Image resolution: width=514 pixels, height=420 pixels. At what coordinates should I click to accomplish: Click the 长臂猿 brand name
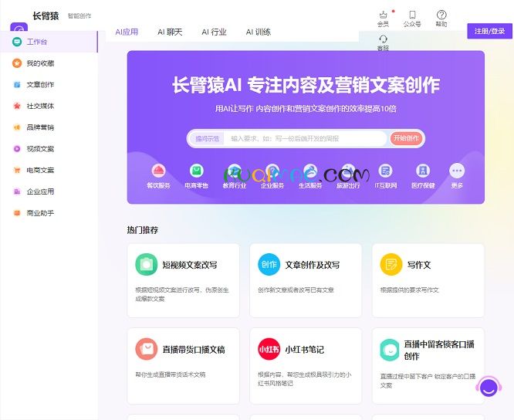[46, 15]
